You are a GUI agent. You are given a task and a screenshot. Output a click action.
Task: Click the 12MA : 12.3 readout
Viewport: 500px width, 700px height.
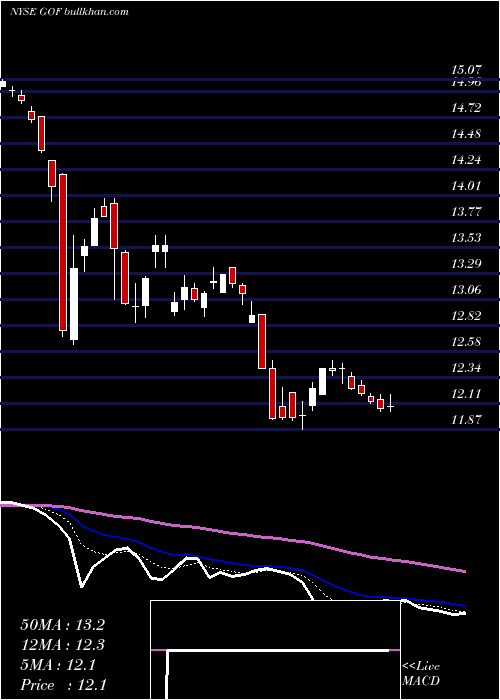point(62,645)
